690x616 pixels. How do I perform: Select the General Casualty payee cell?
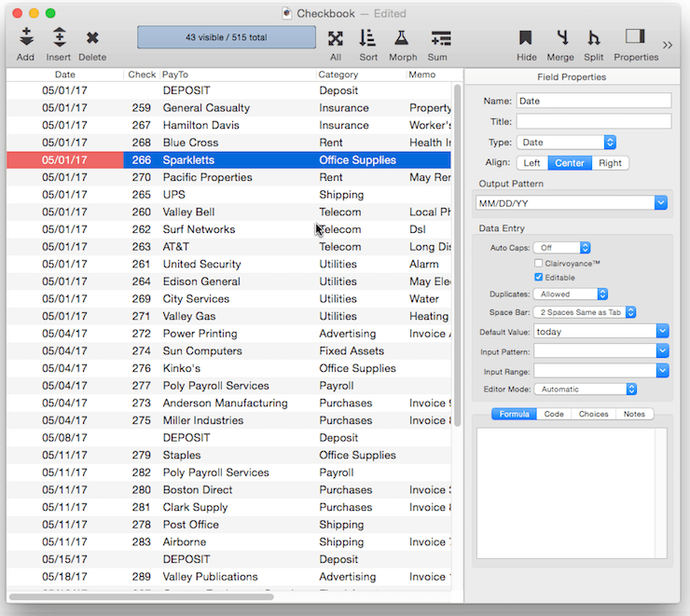(x=206, y=108)
